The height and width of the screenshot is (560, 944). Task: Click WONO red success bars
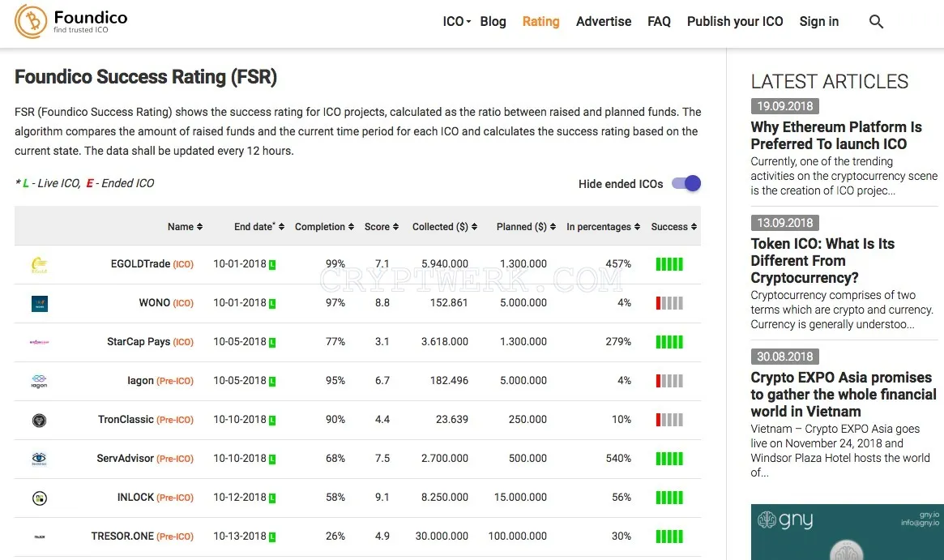[x=669, y=303]
